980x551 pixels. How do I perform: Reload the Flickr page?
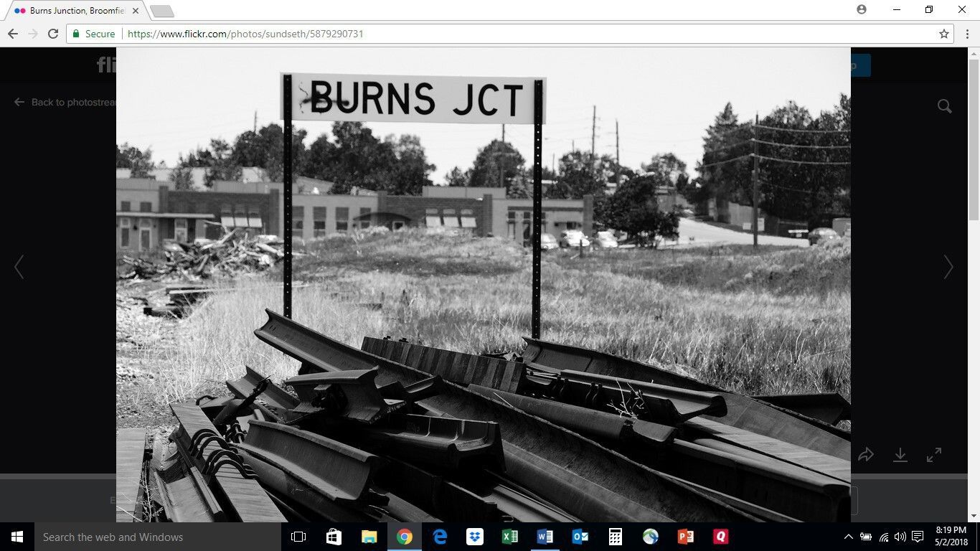(53, 34)
